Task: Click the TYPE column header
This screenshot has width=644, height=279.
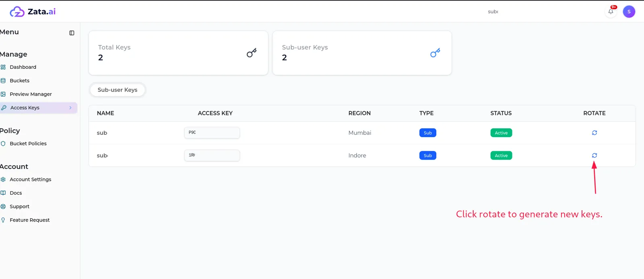Action: (x=427, y=113)
